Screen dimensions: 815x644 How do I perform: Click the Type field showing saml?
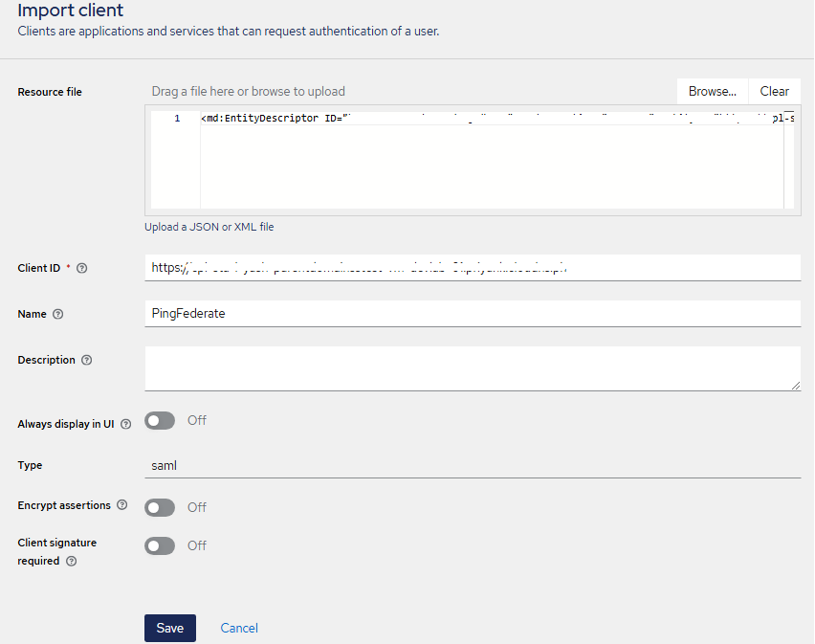[x=473, y=466]
